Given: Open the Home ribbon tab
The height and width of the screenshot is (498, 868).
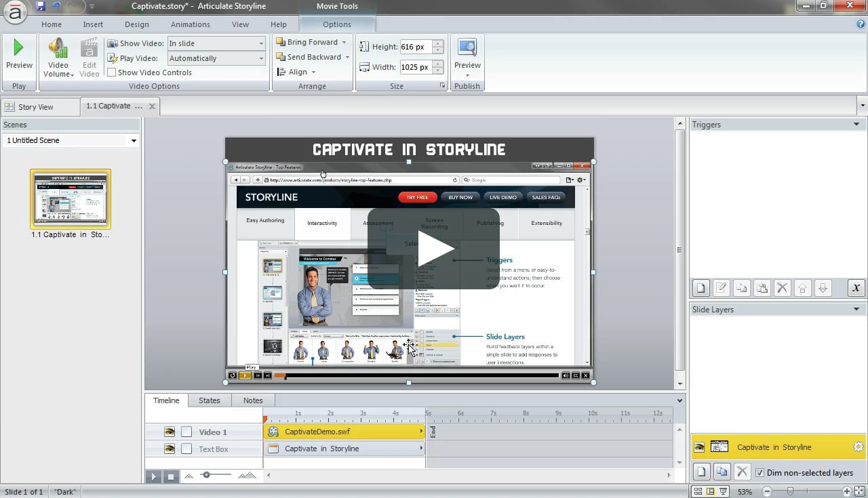Looking at the screenshot, I should point(52,24).
